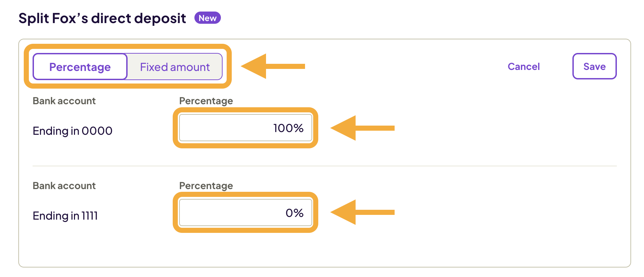Edit the Ending in 0000 percentage value

click(246, 128)
